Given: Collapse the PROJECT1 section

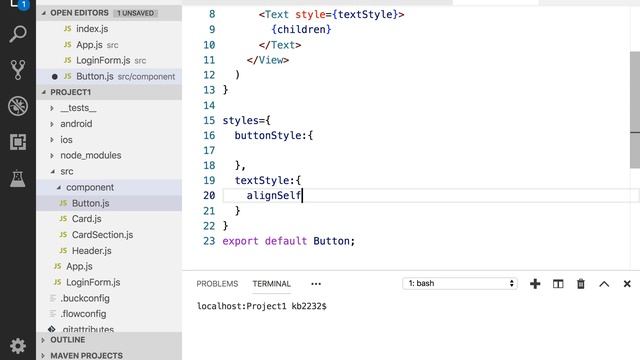Looking at the screenshot, I should tap(44, 92).
